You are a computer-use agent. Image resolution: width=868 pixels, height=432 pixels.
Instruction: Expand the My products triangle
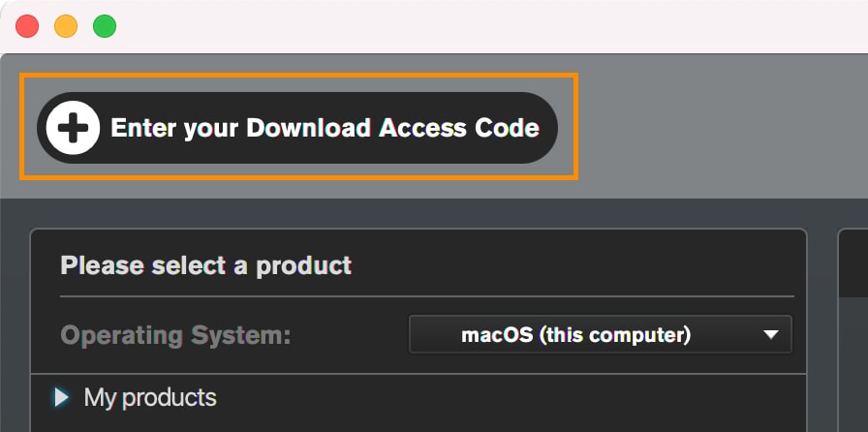(62, 397)
